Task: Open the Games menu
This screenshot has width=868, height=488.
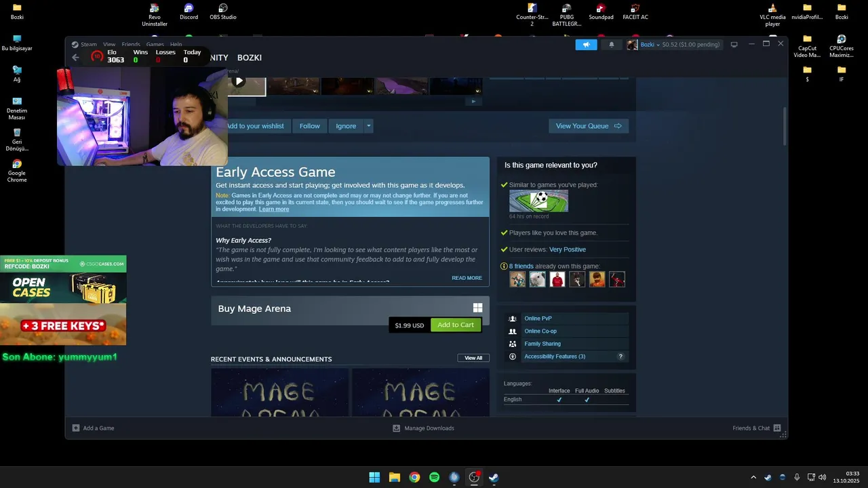Action: 155,45
